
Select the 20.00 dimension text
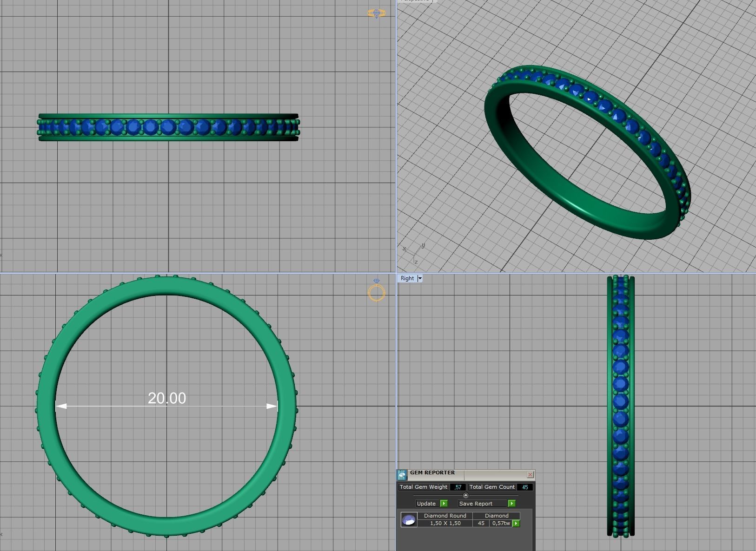167,398
